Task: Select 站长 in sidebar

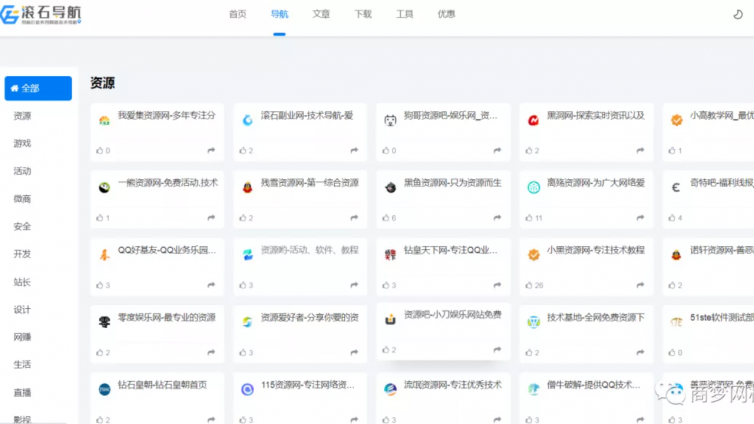Action: (x=22, y=282)
